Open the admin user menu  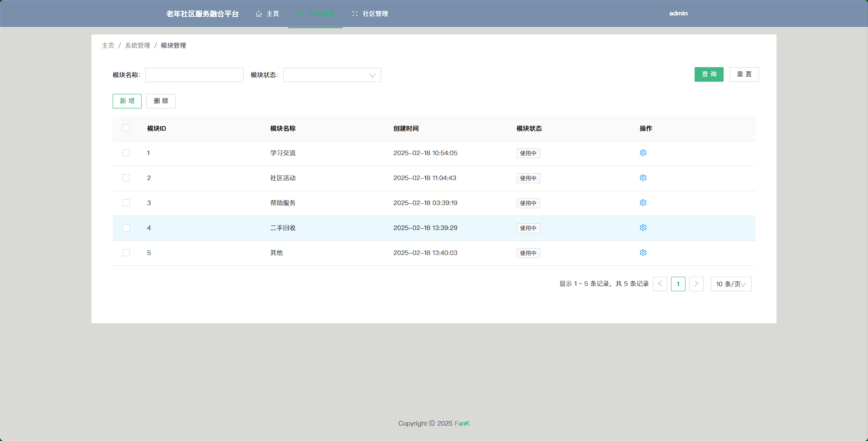678,13
